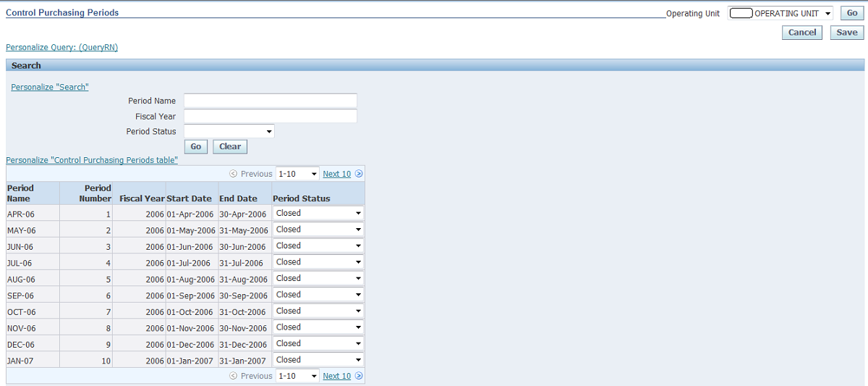Open the Operating Unit dropdown
This screenshot has width=868, height=386.
click(x=780, y=13)
